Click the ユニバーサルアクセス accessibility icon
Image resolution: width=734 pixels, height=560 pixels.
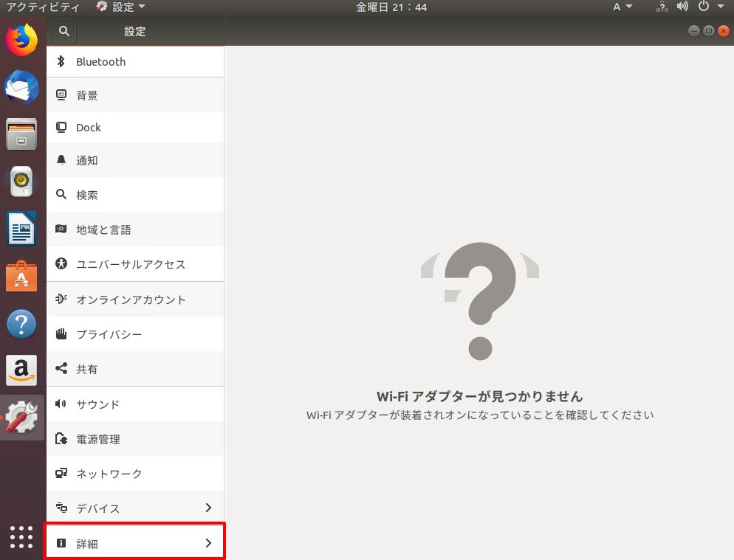pos(61,263)
